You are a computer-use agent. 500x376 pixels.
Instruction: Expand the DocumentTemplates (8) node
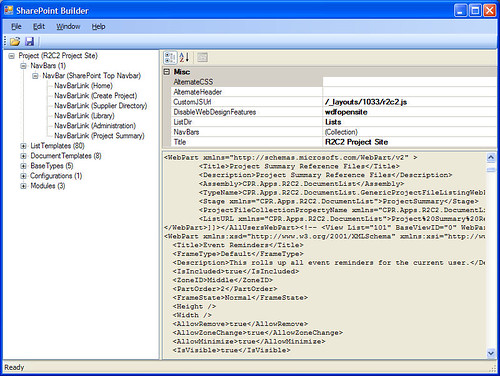23,156
